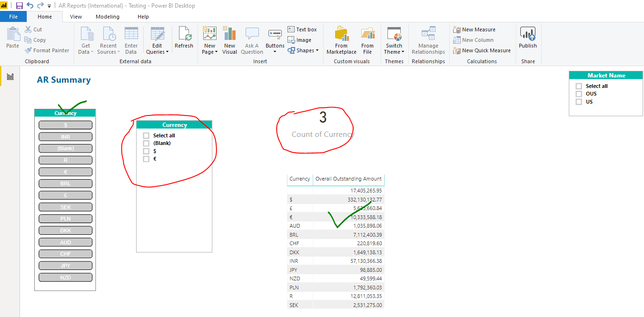Switch to the Modeling ribbon tab
The width and height of the screenshot is (644, 317).
(x=108, y=17)
